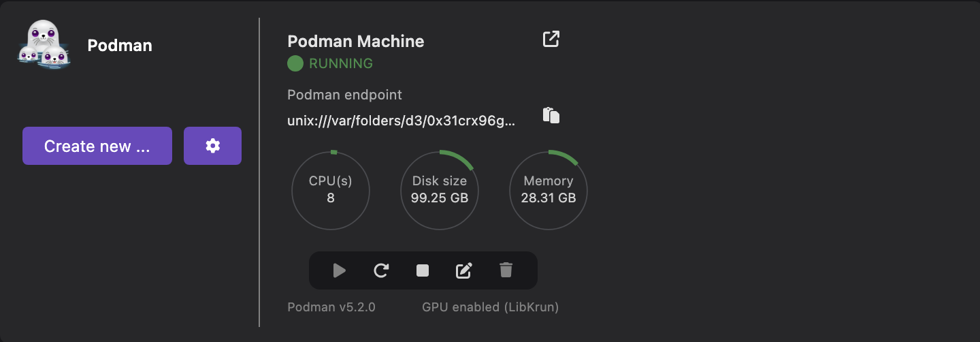Click the Podman v5.2.0 version label

331,307
